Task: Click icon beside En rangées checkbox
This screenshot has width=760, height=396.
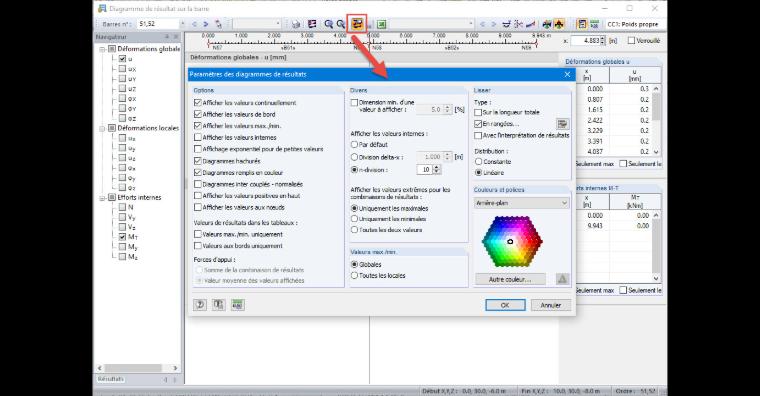Action: pos(562,124)
